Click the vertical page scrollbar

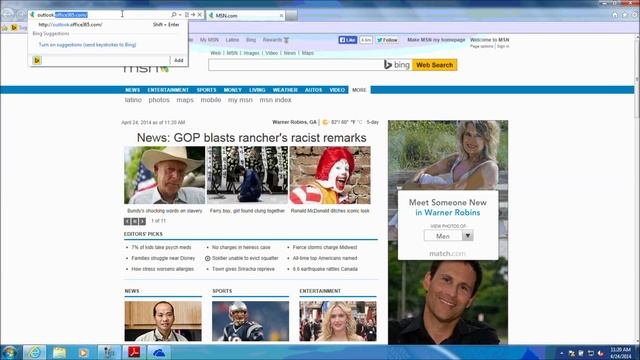click(637, 188)
